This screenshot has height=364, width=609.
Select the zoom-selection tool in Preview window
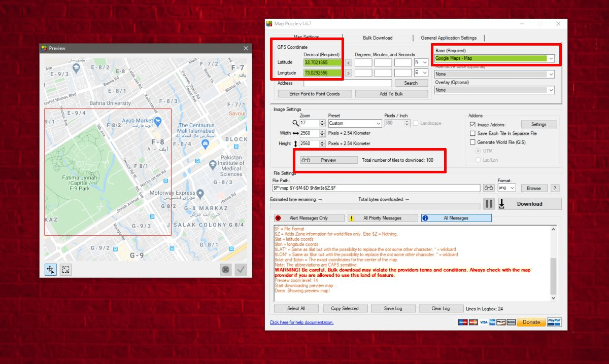65,269
